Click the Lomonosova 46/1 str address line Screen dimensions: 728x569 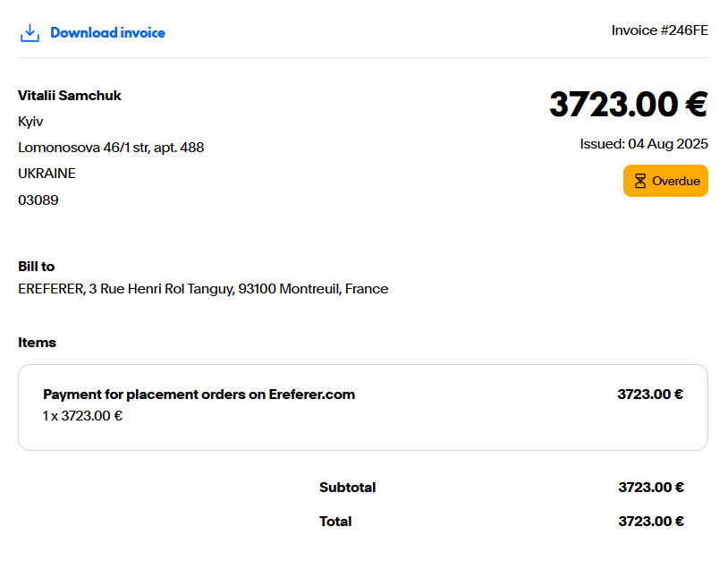tap(111, 148)
